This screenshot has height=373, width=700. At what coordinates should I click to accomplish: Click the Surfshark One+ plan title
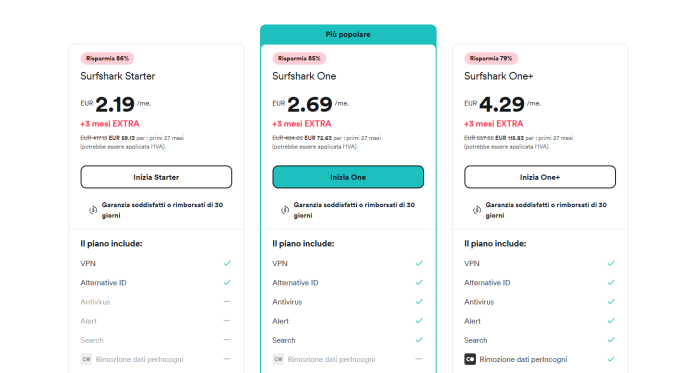pos(499,76)
